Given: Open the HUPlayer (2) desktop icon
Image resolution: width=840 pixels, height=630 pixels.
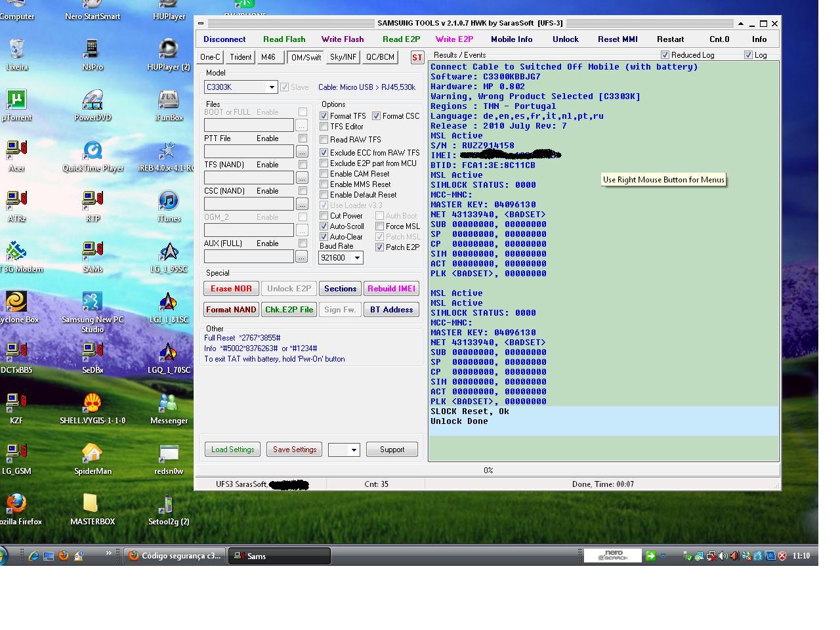Looking at the screenshot, I should (x=169, y=54).
